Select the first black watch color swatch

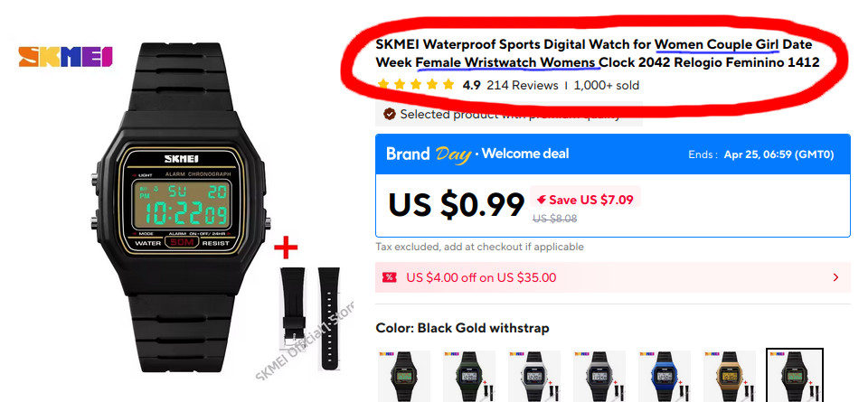(404, 376)
